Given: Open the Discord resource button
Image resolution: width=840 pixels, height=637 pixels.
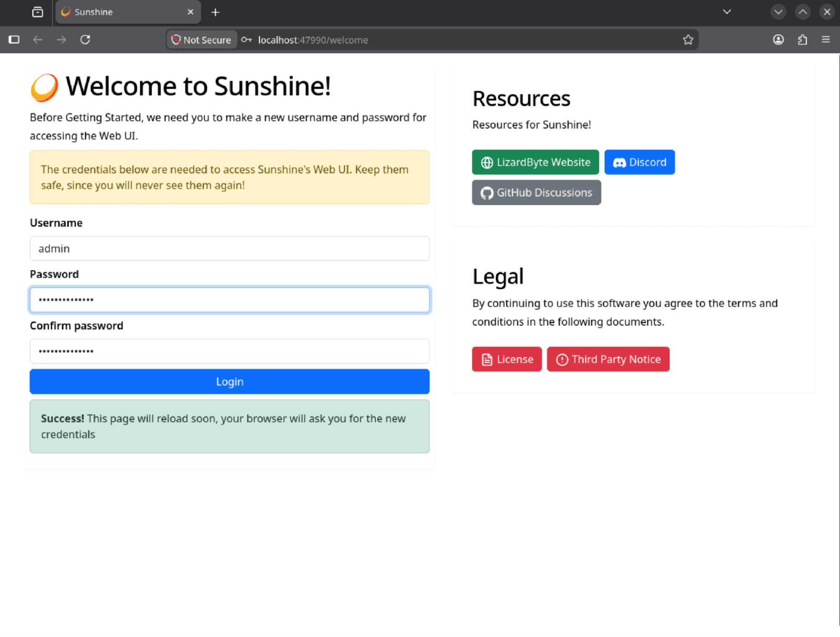Looking at the screenshot, I should (640, 162).
